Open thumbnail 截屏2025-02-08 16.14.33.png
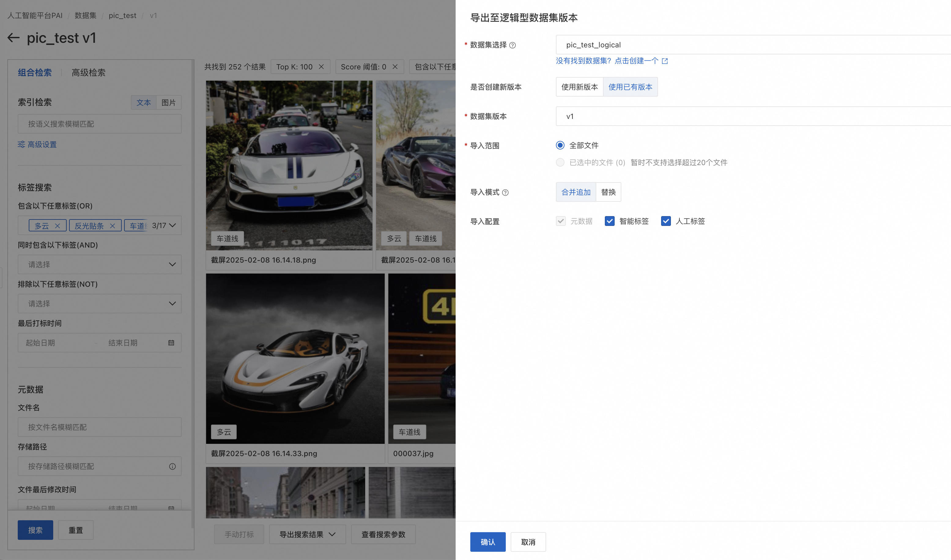Screen dimensions: 951x560 pyautogui.click(x=295, y=359)
